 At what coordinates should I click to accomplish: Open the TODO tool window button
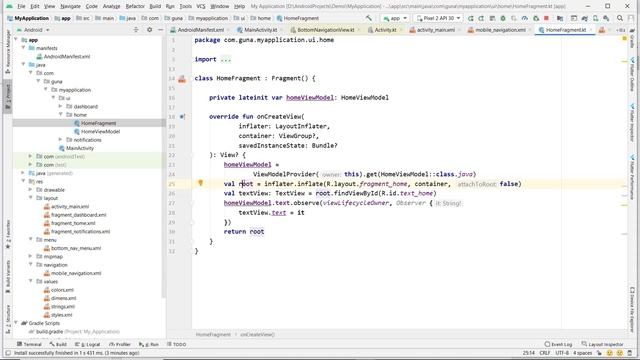(177, 344)
